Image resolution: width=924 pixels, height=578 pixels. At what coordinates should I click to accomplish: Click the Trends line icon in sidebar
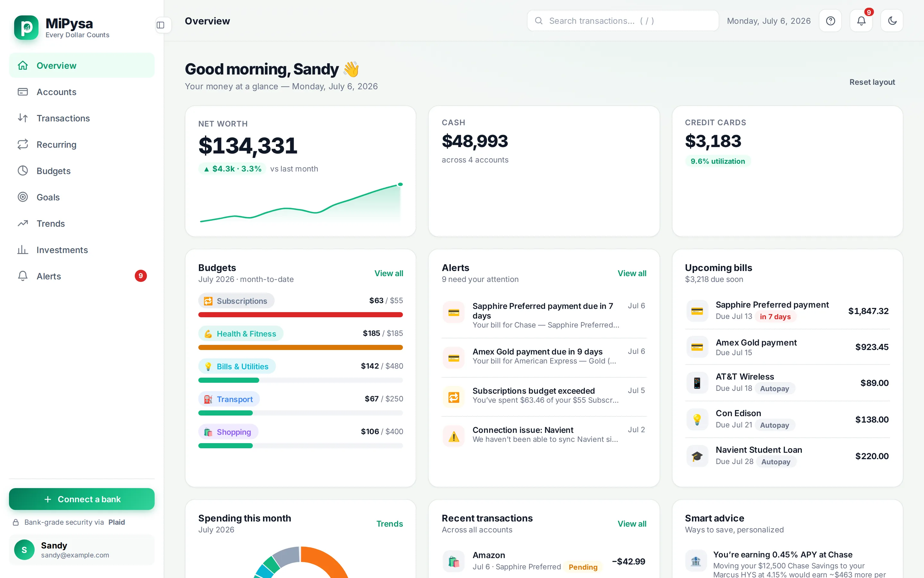pos(23,223)
